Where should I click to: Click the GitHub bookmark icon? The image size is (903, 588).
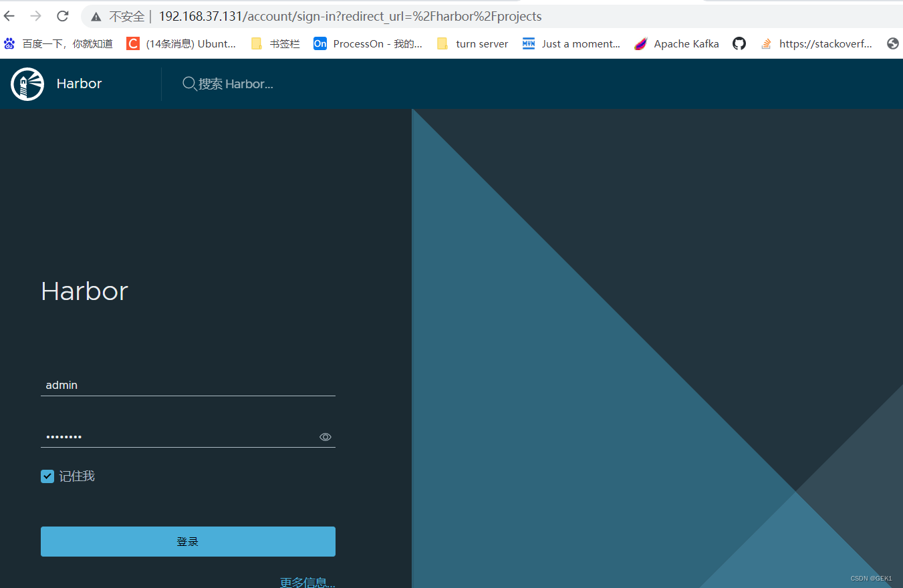click(x=739, y=43)
